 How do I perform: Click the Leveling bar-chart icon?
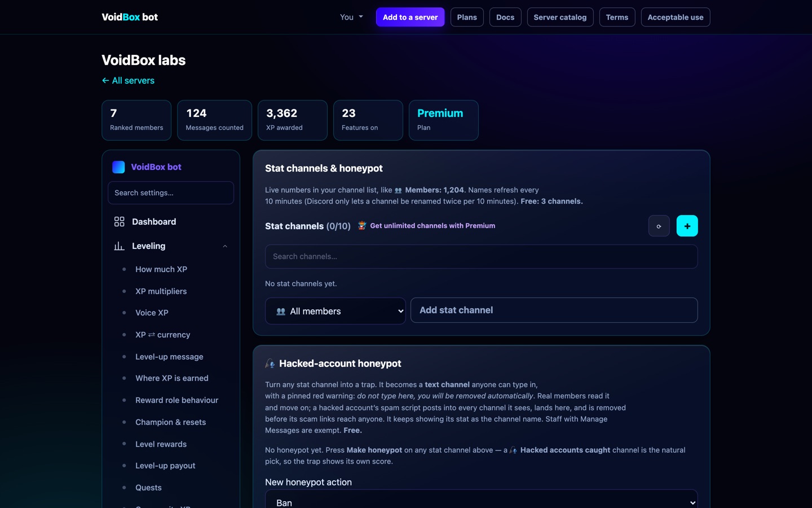tap(119, 246)
